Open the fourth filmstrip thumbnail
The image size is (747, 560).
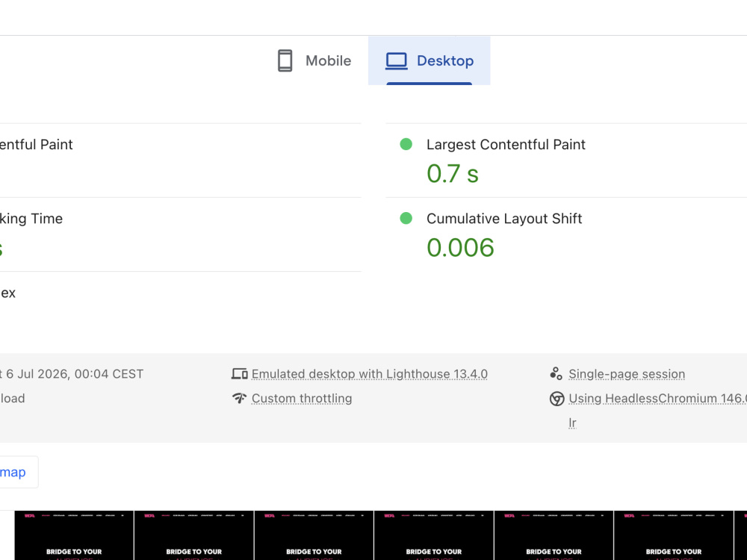(434, 535)
